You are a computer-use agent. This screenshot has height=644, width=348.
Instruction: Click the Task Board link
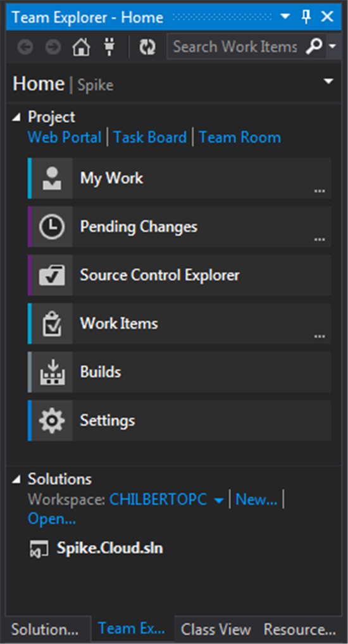(x=150, y=137)
